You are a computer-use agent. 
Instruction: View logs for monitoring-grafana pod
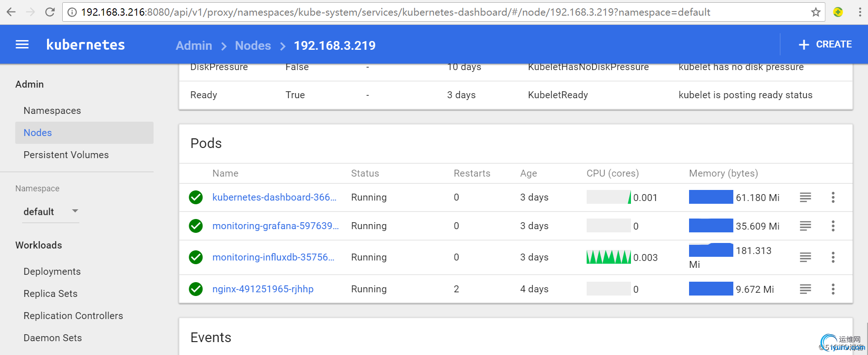coord(805,226)
